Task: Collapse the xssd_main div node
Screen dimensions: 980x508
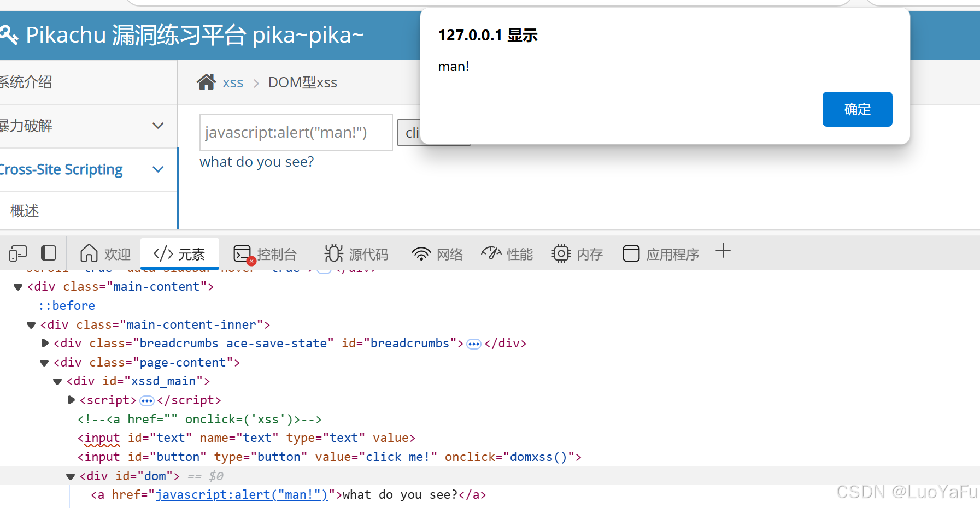Action: coord(57,381)
